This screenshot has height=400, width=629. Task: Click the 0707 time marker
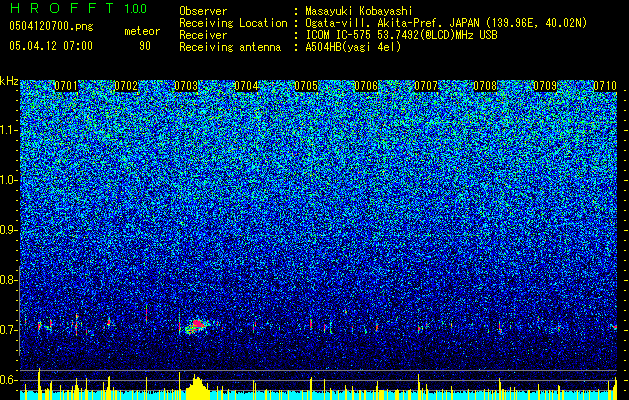tap(426, 86)
